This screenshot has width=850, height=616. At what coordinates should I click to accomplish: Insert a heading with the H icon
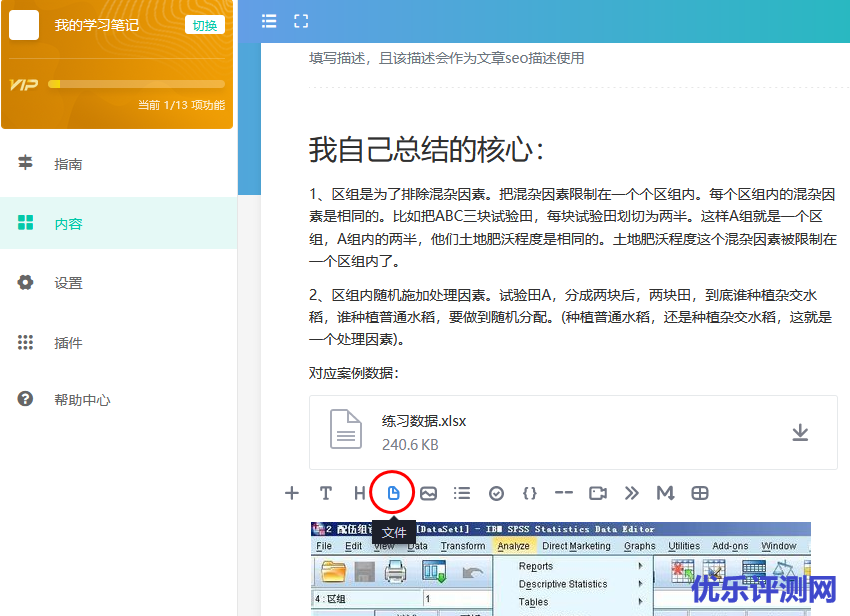click(359, 493)
